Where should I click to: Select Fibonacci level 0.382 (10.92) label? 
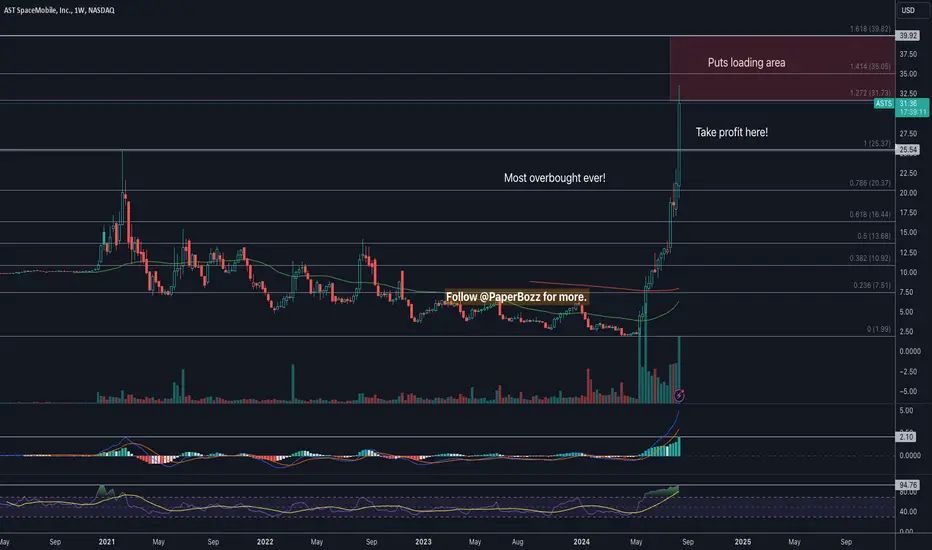click(870, 258)
